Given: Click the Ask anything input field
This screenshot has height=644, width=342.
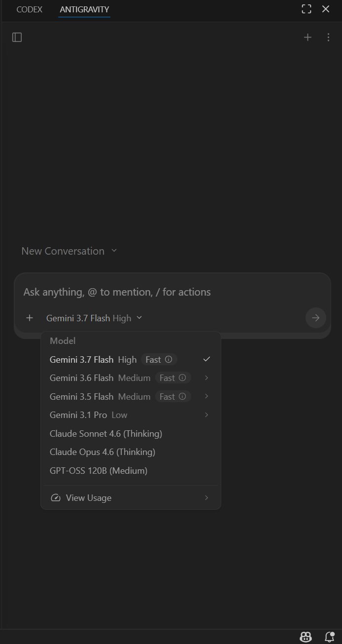Looking at the screenshot, I should coord(172,292).
